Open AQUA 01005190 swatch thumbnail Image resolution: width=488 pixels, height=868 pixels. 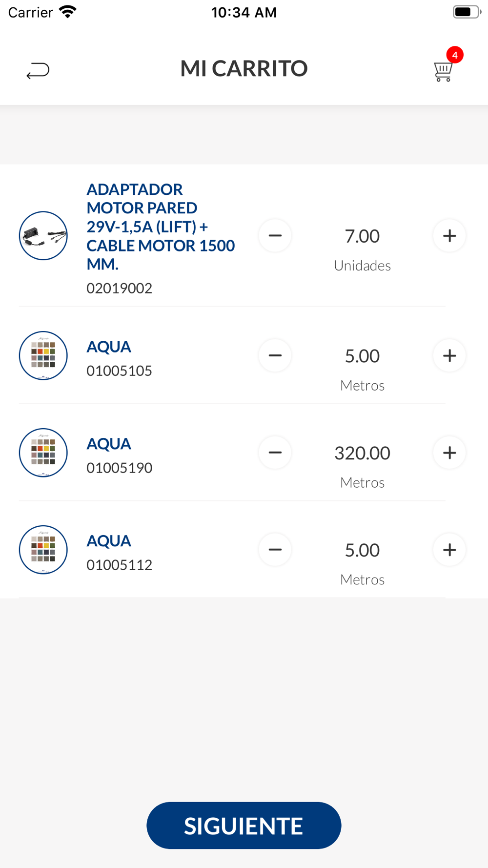click(x=43, y=453)
